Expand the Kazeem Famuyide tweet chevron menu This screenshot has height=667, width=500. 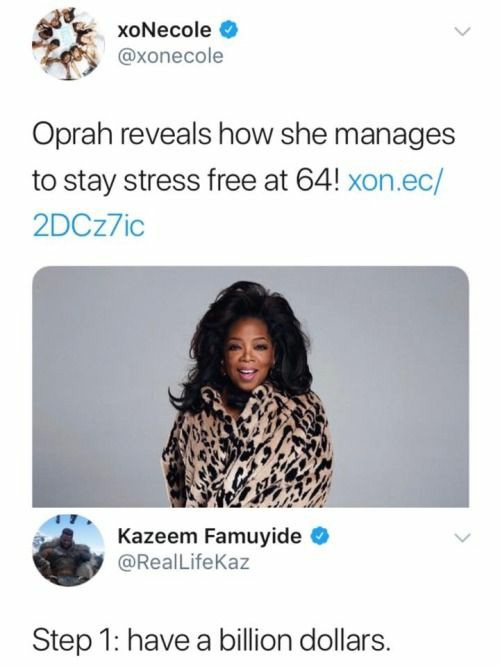point(462,538)
